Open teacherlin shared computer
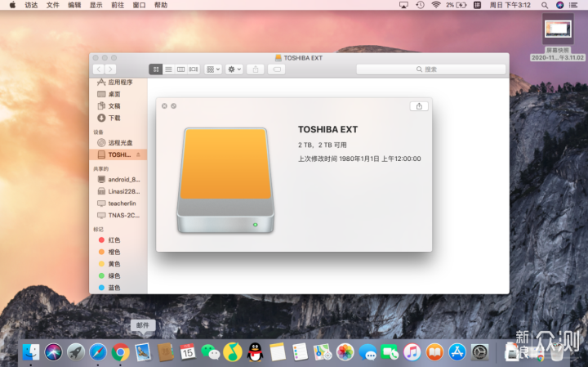 (118, 204)
